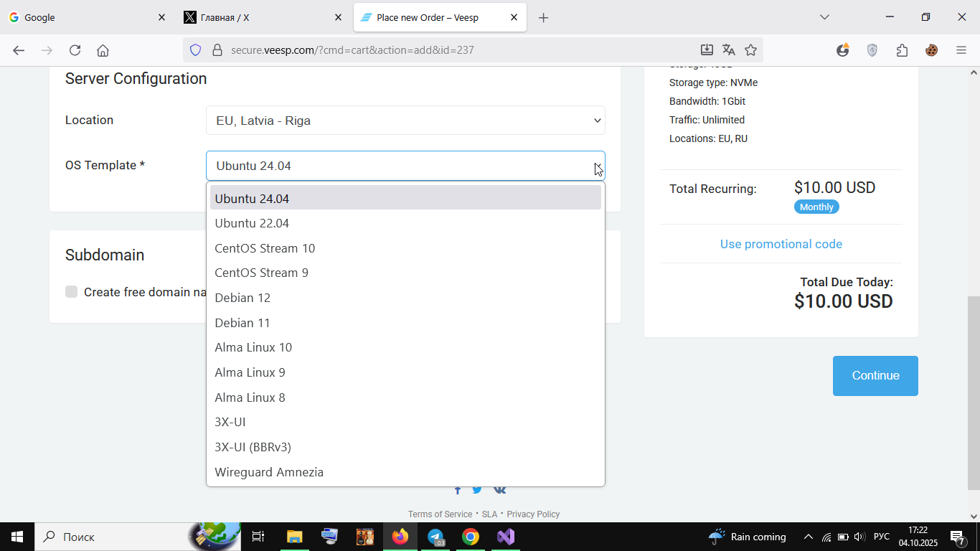This screenshot has width=980, height=551.
Task: Tick the Create free domain name checkbox
Action: point(72,291)
